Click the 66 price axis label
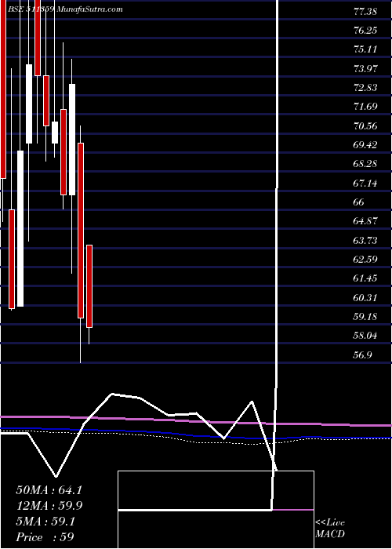 pos(359,202)
